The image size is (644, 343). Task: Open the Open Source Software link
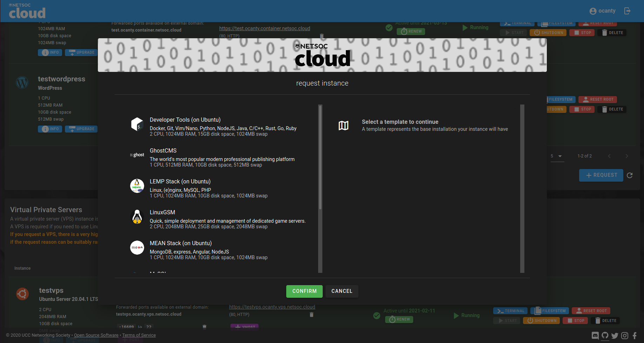point(96,335)
